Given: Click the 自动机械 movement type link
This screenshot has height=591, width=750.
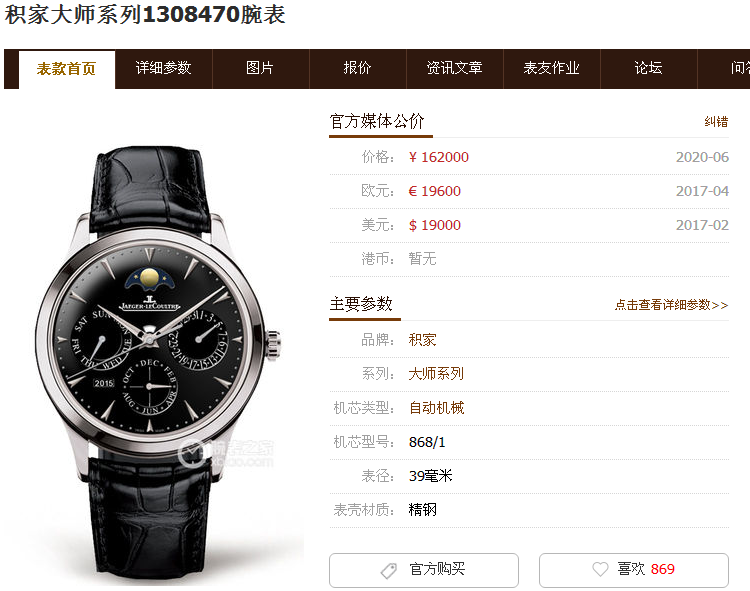Looking at the screenshot, I should [x=436, y=408].
